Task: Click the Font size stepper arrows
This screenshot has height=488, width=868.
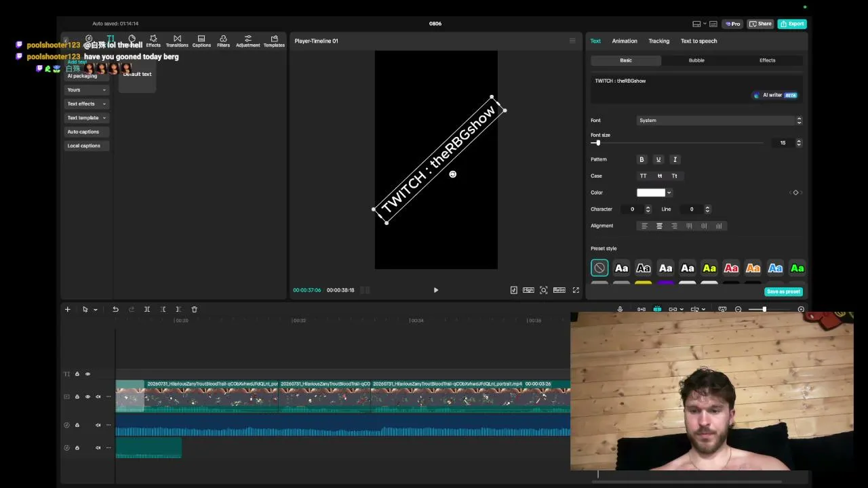Action: [x=799, y=143]
